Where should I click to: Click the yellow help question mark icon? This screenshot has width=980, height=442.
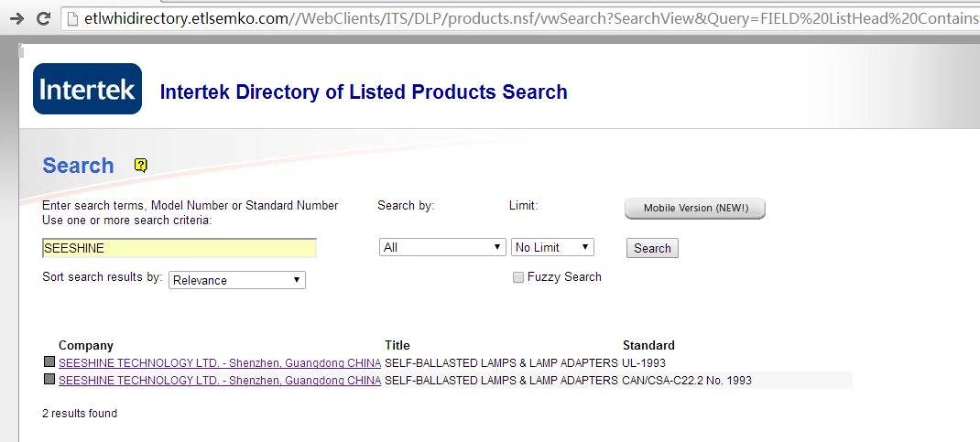[141, 166]
